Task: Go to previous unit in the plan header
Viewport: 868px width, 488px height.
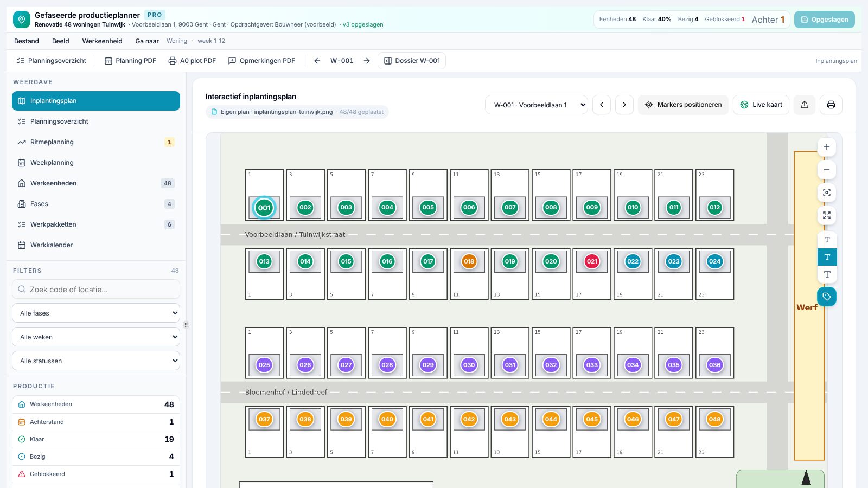Action: 602,105
